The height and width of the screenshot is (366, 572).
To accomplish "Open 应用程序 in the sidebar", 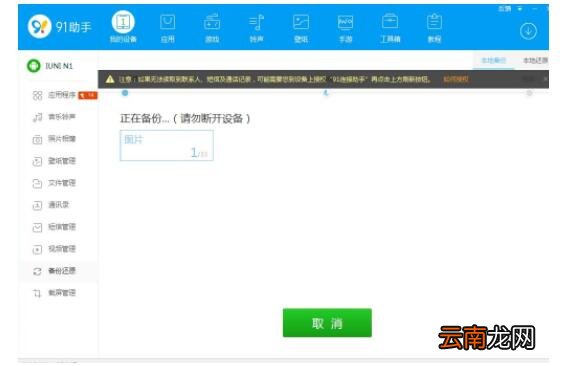I will pyautogui.click(x=54, y=95).
